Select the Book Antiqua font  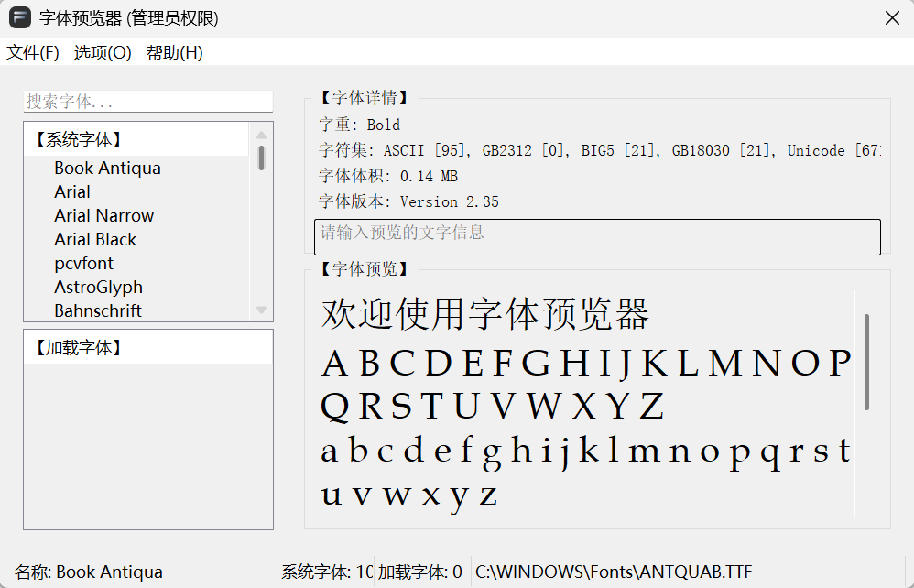(107, 168)
